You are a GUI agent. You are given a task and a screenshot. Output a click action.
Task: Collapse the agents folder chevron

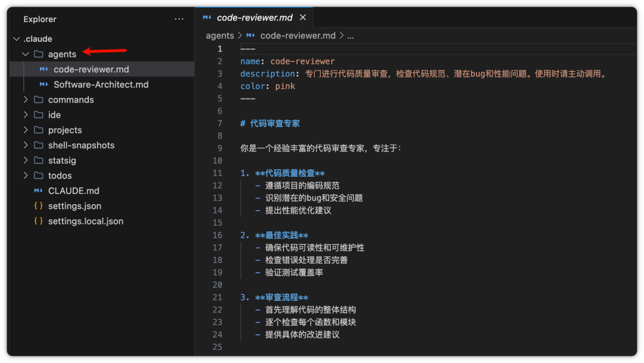click(26, 54)
